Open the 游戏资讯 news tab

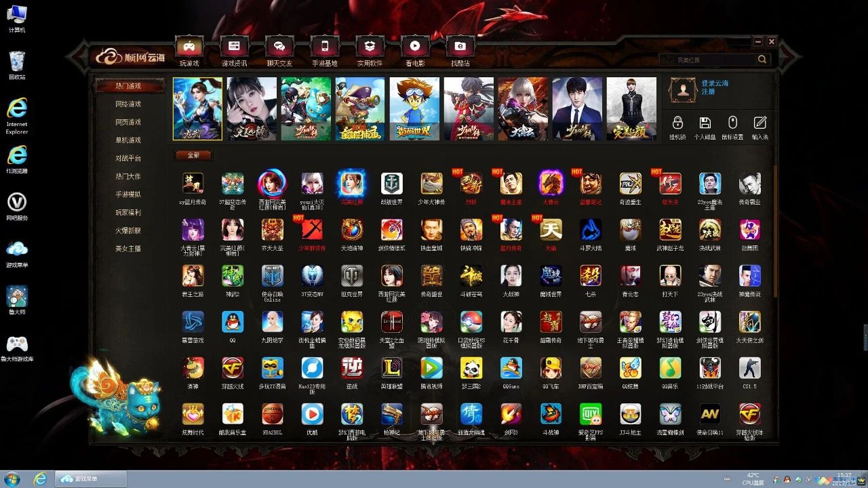click(x=234, y=52)
